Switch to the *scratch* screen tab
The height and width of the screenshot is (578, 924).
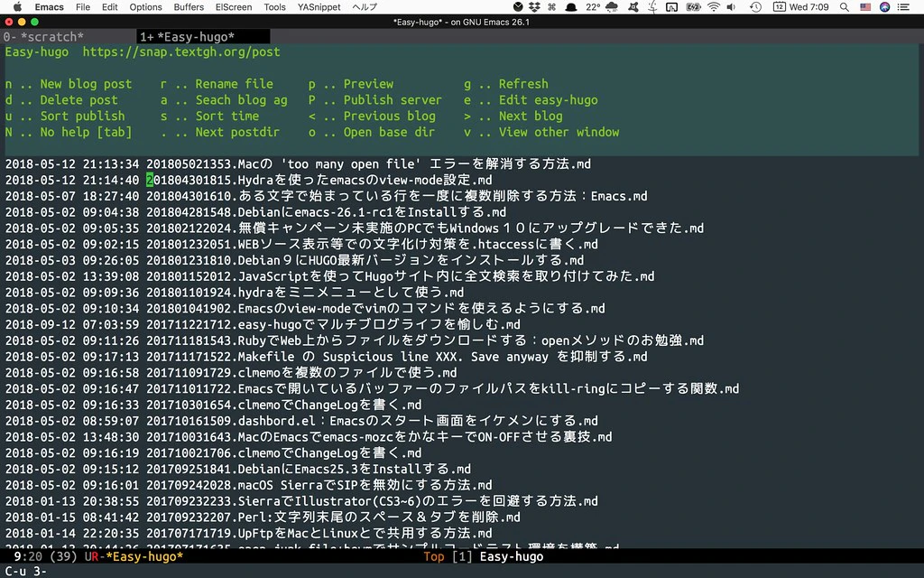tap(69, 36)
